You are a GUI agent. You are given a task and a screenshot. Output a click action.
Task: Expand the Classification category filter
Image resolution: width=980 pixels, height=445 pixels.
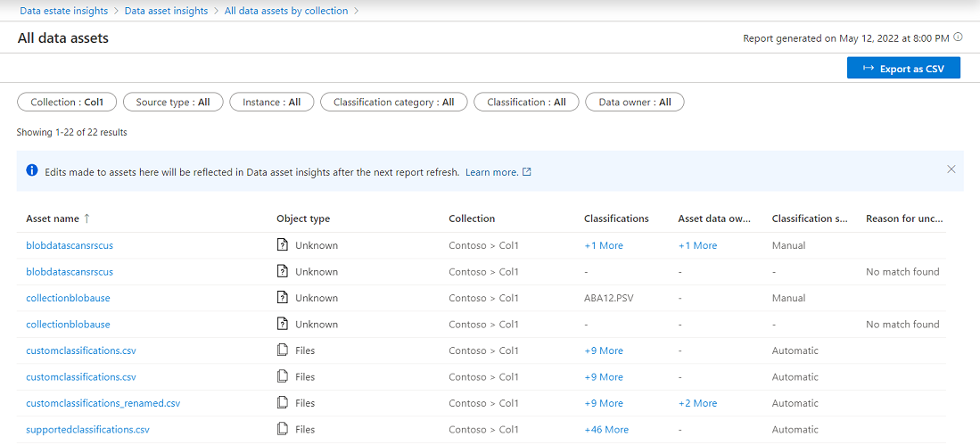[393, 103]
